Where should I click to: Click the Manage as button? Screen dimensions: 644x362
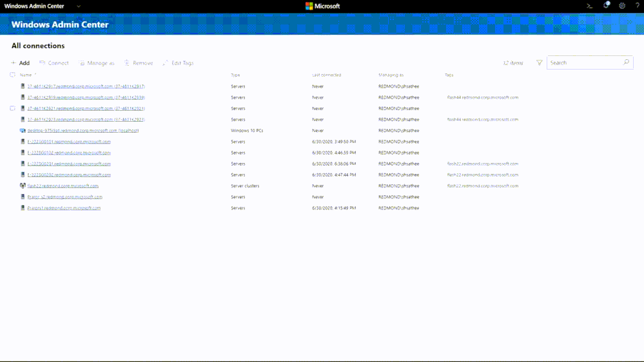pos(97,62)
